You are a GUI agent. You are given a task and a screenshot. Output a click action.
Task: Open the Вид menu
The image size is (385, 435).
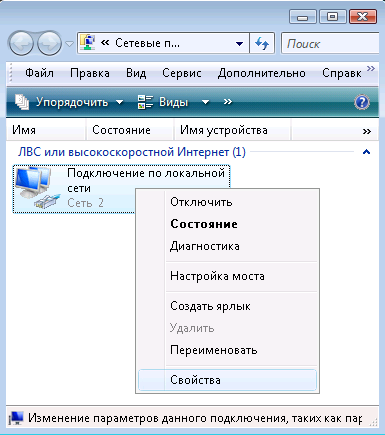coord(136,73)
